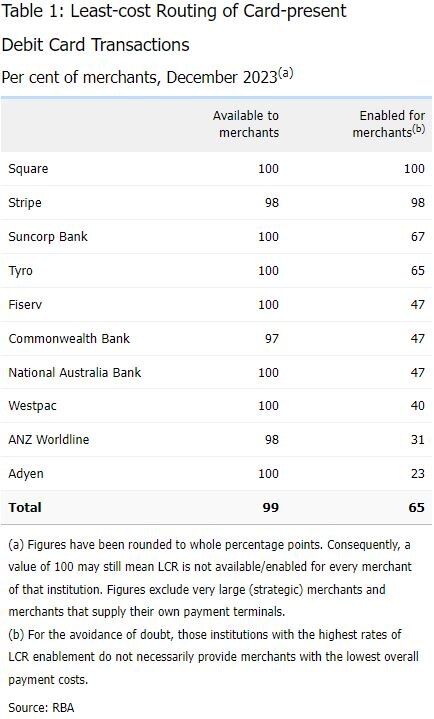The image size is (434, 719).
Task: Select Commonwealth Bank row name
Action: point(69,338)
